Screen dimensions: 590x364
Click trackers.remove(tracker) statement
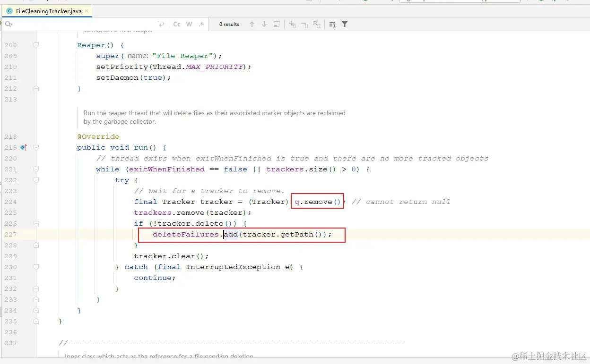(x=193, y=212)
